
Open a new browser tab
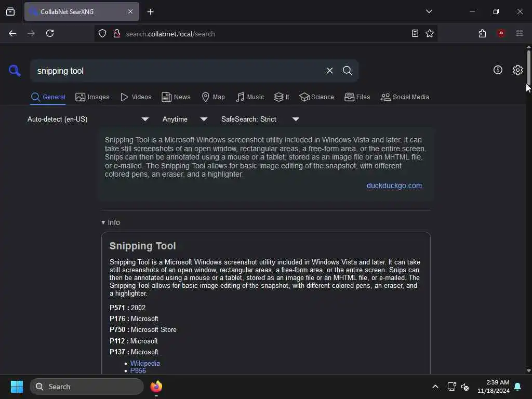coord(150,12)
